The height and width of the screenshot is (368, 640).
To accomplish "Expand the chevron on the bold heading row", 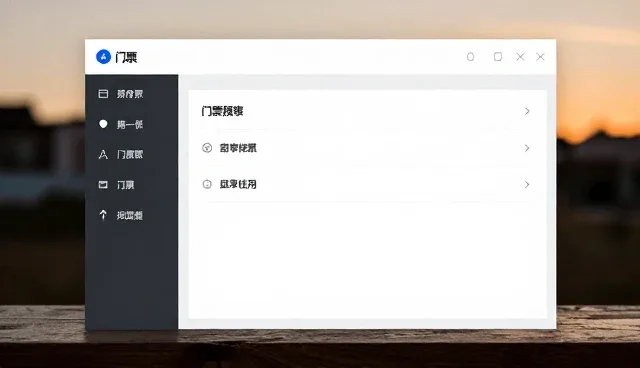I will (x=527, y=111).
